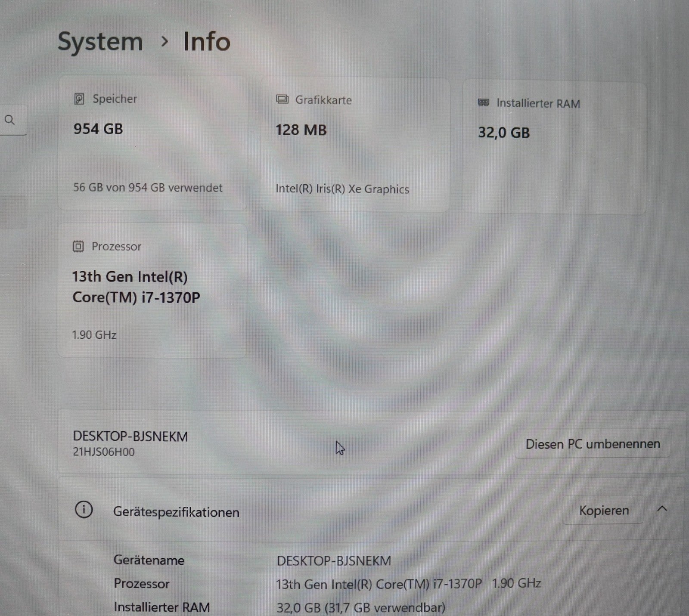Open the System breadcrumb page
The width and height of the screenshot is (689, 616).
pos(101,42)
